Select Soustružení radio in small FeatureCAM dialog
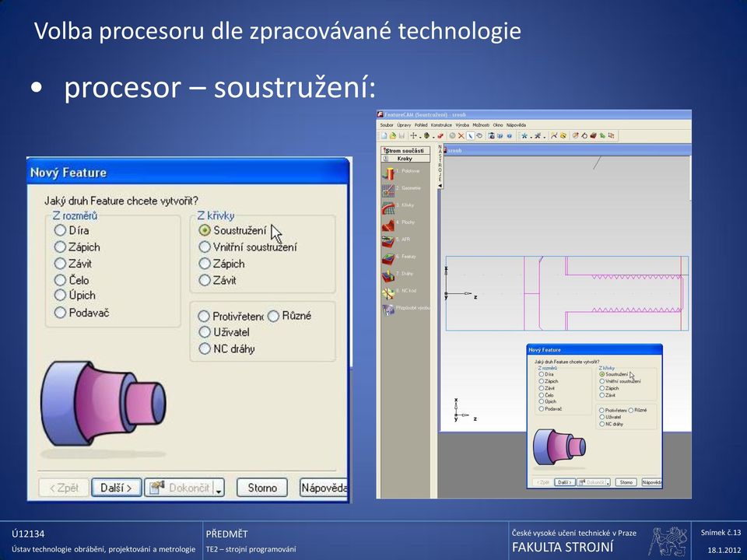Image resolution: width=747 pixels, height=560 pixels. point(602,374)
